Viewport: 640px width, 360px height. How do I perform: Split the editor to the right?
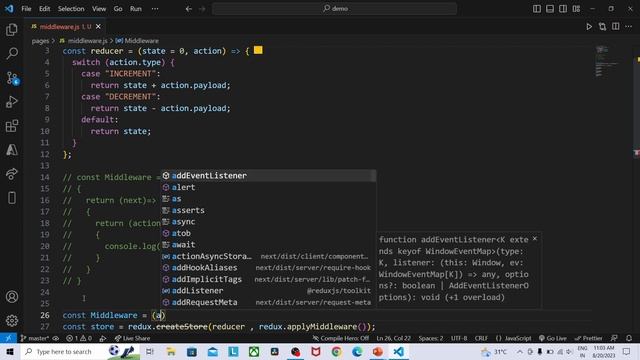(616, 27)
